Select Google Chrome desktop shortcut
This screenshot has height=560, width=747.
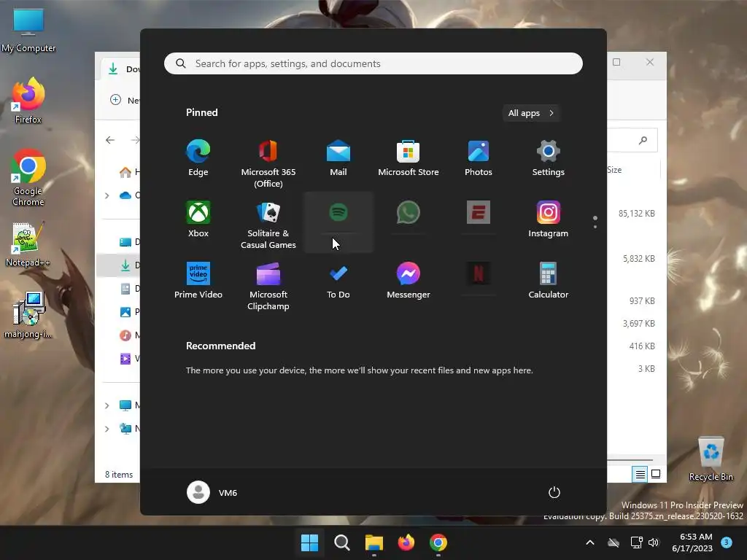pos(28,178)
